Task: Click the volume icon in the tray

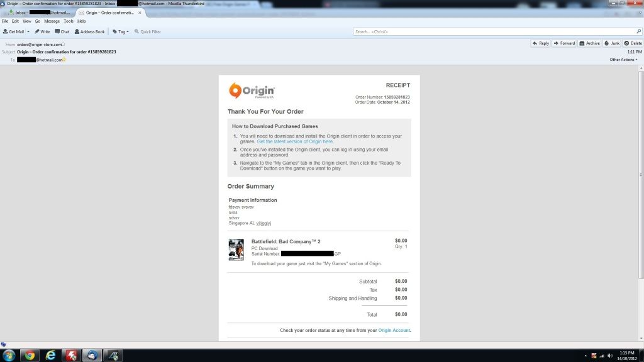Action: [x=610, y=356]
